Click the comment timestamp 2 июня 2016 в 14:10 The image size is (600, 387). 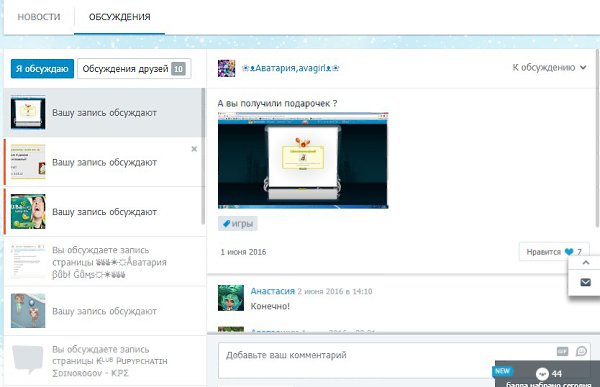pyautogui.click(x=335, y=291)
